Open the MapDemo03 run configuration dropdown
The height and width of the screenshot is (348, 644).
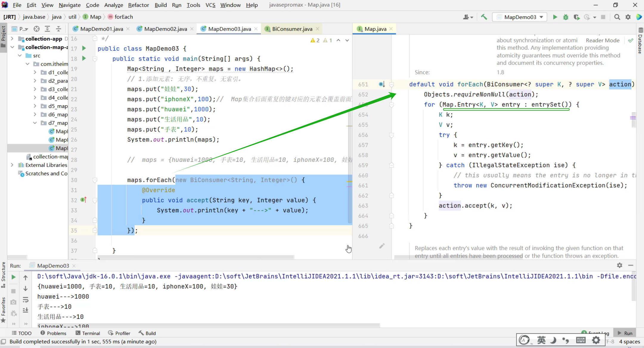coord(520,17)
